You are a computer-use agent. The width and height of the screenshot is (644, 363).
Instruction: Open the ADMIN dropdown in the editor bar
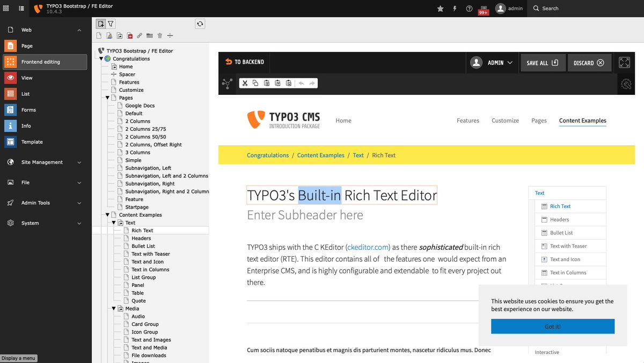click(x=492, y=63)
